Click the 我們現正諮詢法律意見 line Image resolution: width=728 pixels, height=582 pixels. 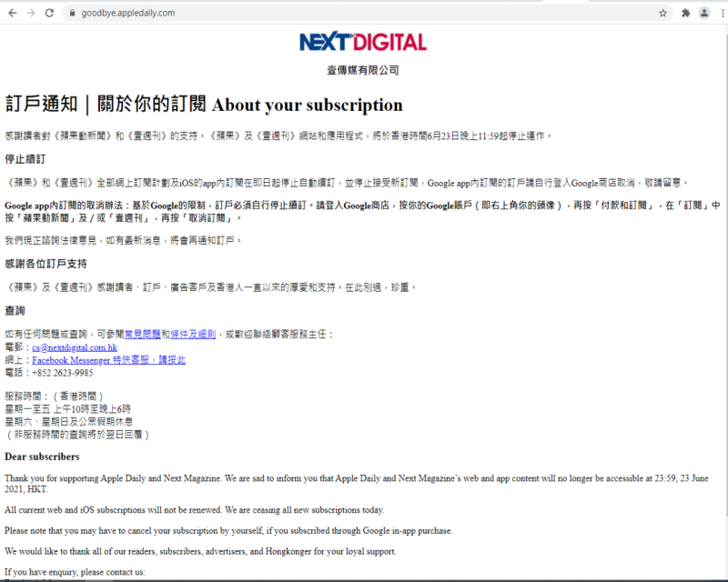point(123,240)
